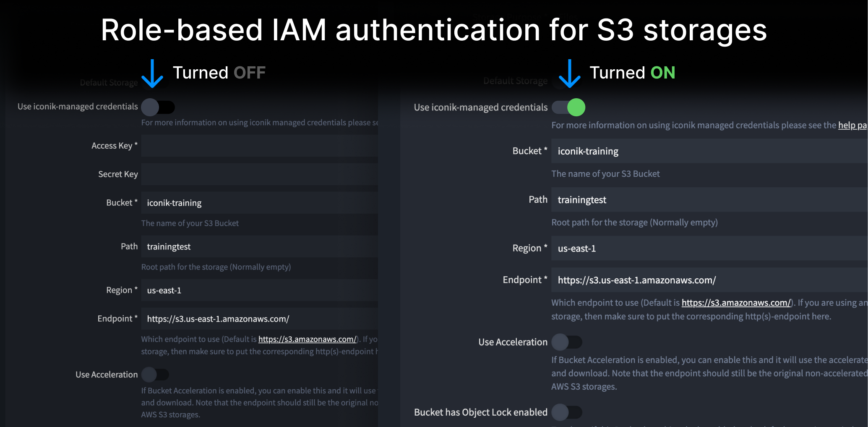Click the Secret Key input field
868x427 pixels.
pyautogui.click(x=259, y=174)
